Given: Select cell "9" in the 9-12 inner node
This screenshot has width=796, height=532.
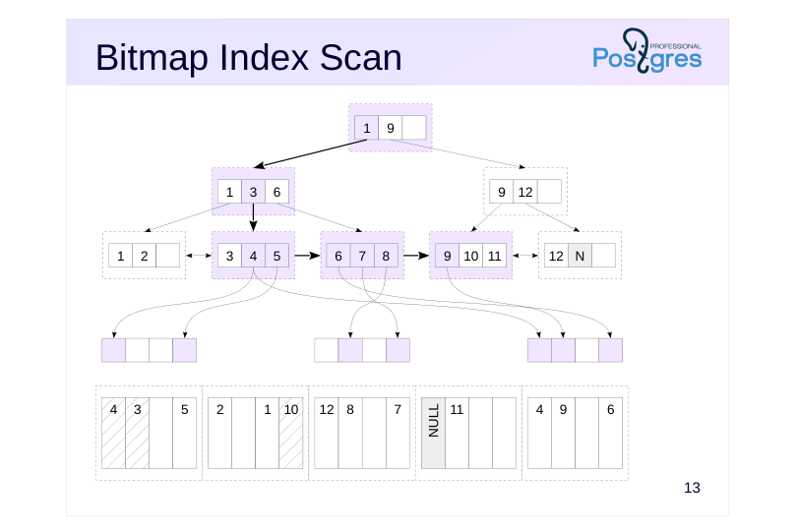Looking at the screenshot, I should tap(502, 192).
